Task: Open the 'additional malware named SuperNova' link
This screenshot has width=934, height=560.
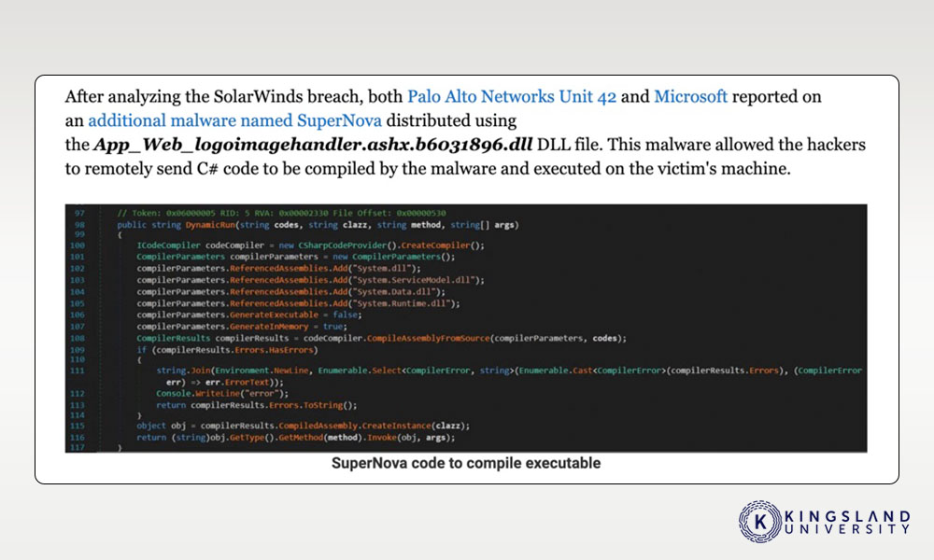Action: 234,120
